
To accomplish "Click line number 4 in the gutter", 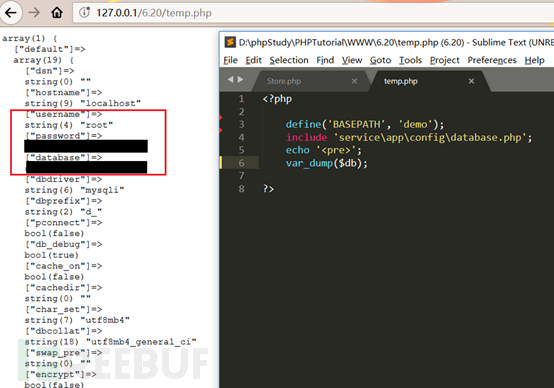I will [241, 137].
